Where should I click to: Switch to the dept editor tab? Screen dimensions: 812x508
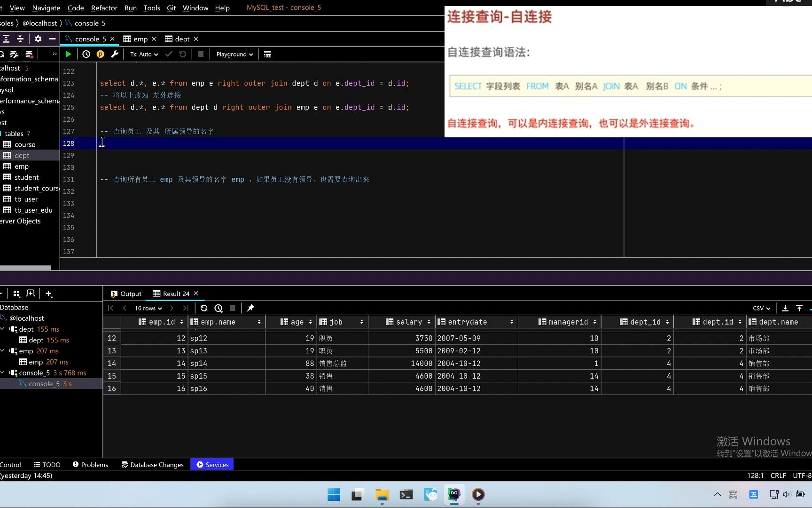[x=182, y=39]
